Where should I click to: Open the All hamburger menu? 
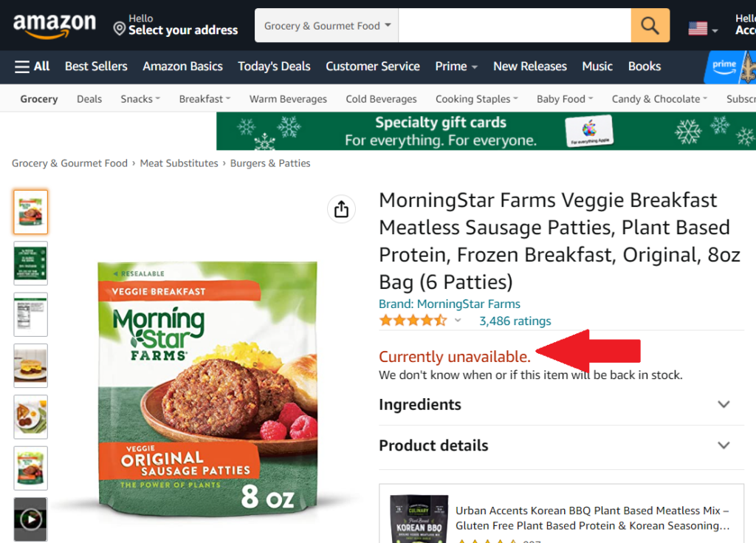(x=32, y=66)
